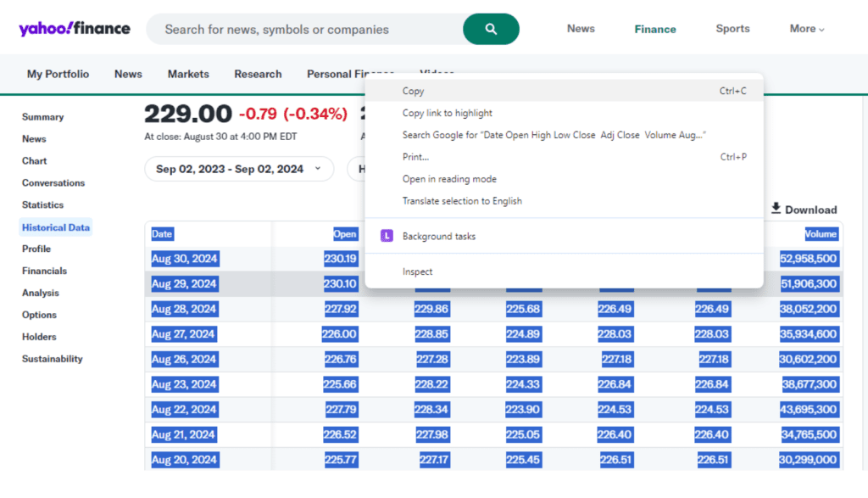Select Translate selection to English
This screenshot has width=868, height=498.
click(x=462, y=201)
